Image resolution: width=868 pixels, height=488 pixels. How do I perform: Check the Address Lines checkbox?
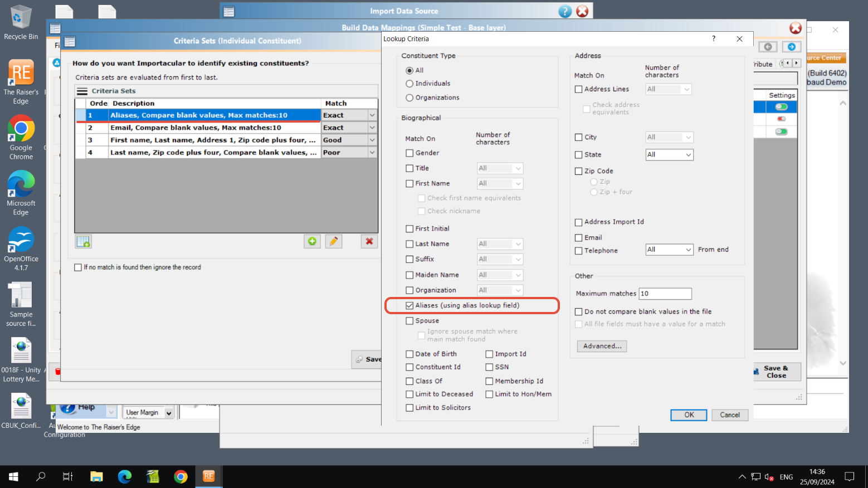[x=578, y=89]
